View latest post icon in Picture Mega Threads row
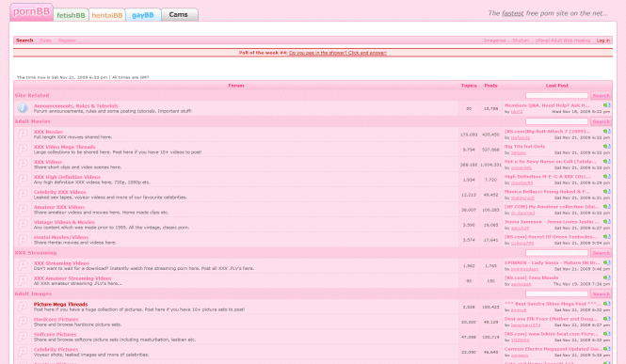Image resolution: width=626 pixels, height=364 pixels. pos(607,304)
